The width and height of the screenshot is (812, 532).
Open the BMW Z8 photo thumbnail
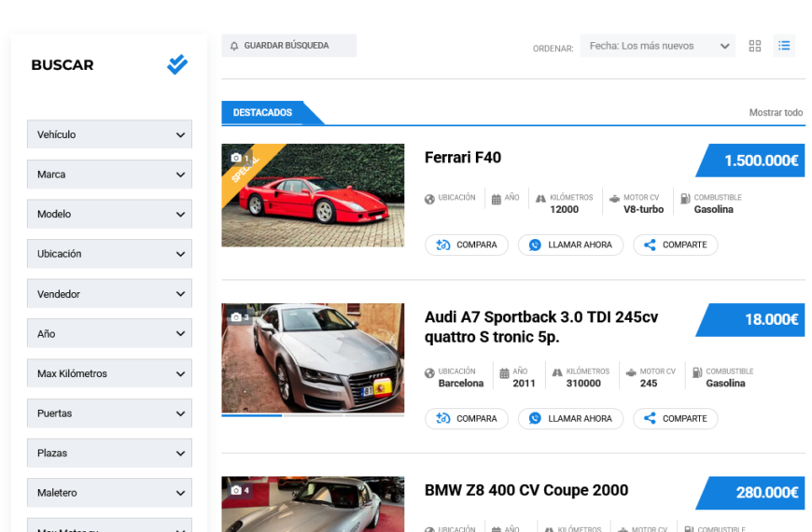click(313, 504)
